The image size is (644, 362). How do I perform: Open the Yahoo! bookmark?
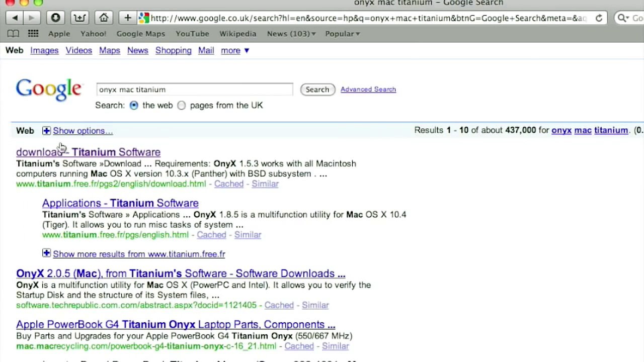tap(93, 34)
